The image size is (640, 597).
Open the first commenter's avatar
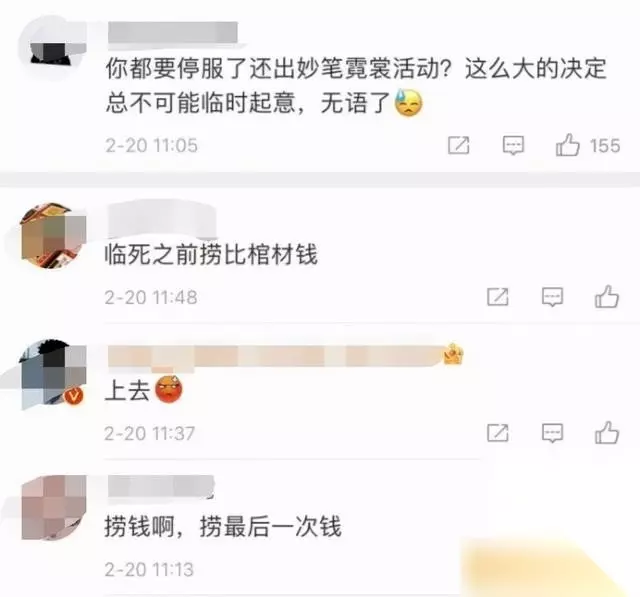[53, 46]
